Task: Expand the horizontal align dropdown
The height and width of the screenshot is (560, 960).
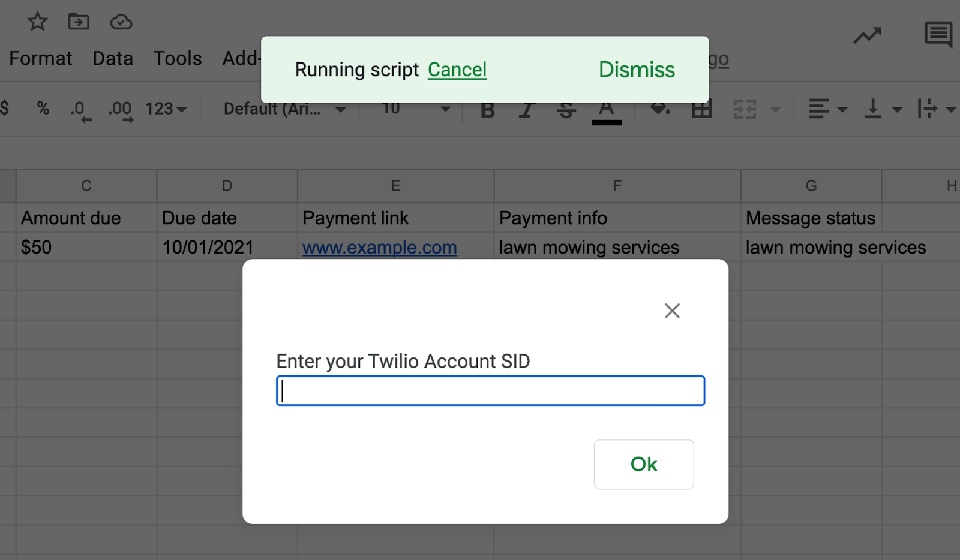Action: 827,109
